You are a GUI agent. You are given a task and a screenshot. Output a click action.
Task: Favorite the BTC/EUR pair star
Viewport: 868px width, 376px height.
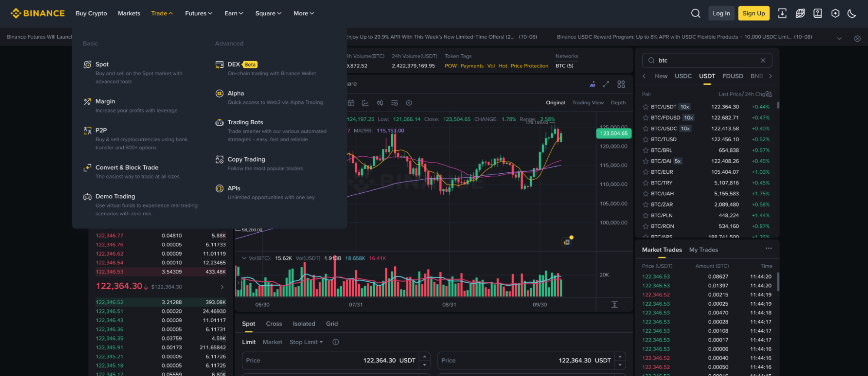point(646,172)
